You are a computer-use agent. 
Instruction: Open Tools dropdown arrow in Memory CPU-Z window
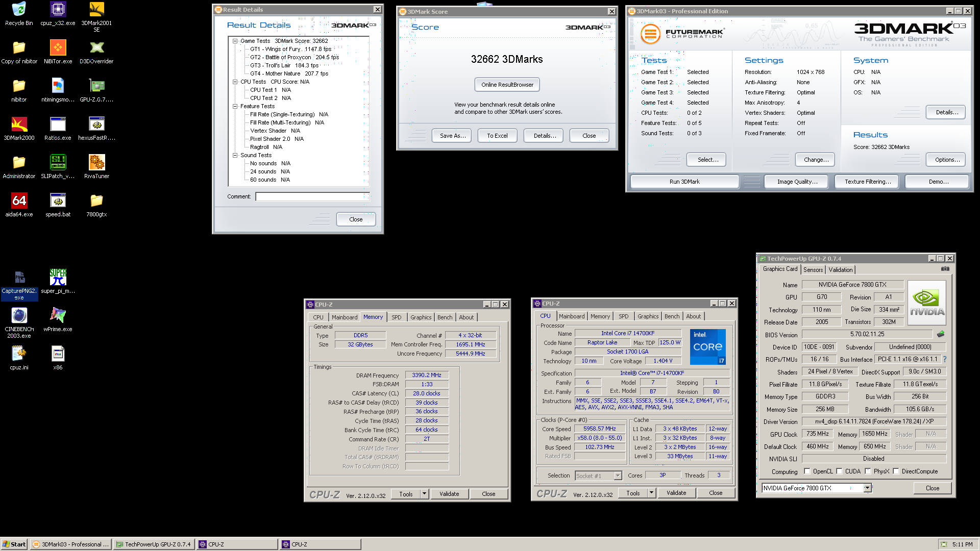[x=424, y=494]
